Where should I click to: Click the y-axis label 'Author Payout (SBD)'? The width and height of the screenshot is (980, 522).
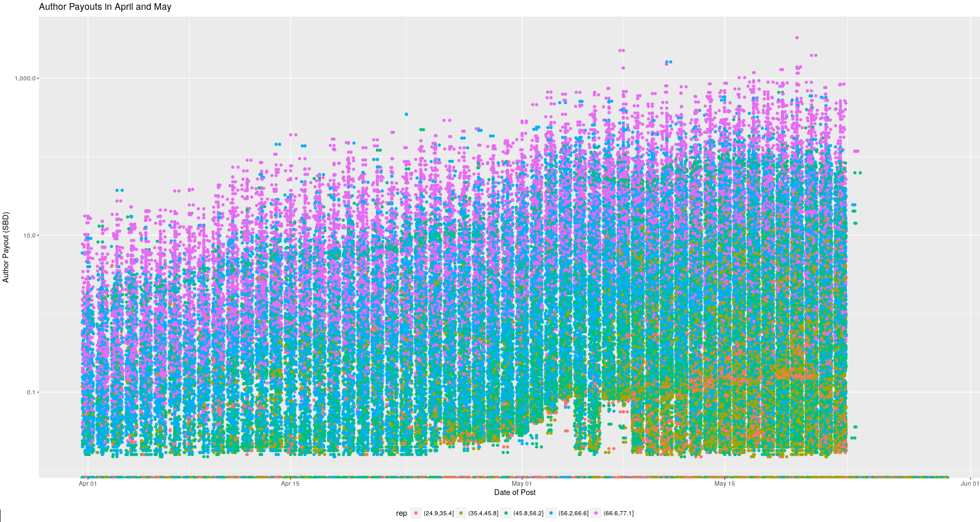[x=6, y=247]
